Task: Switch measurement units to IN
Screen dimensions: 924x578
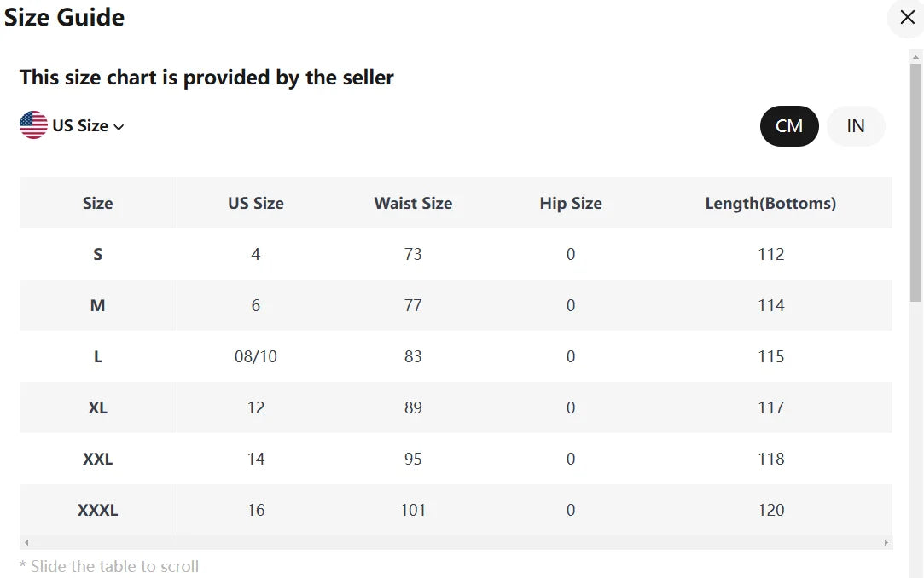Action: pyautogui.click(x=855, y=126)
